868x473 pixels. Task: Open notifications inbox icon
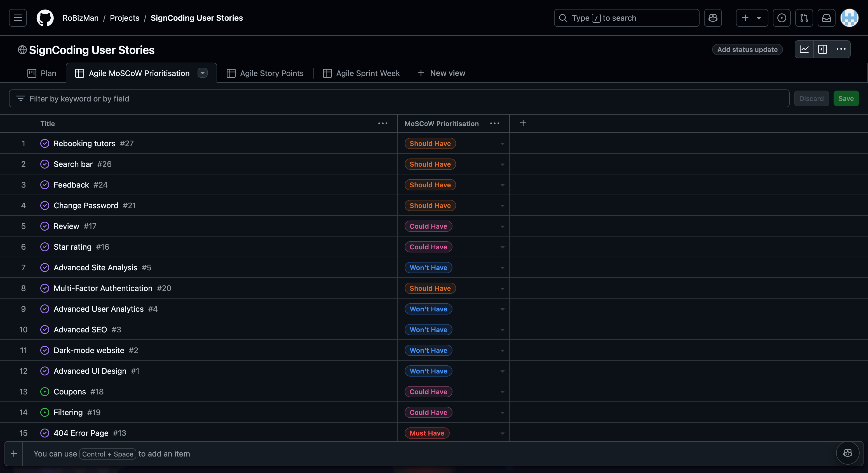826,18
